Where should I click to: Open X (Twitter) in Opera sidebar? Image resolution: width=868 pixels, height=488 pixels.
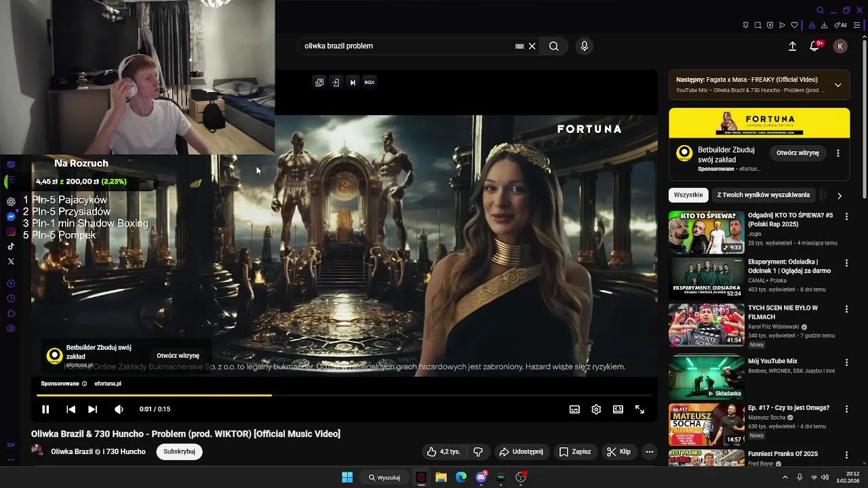(x=11, y=261)
